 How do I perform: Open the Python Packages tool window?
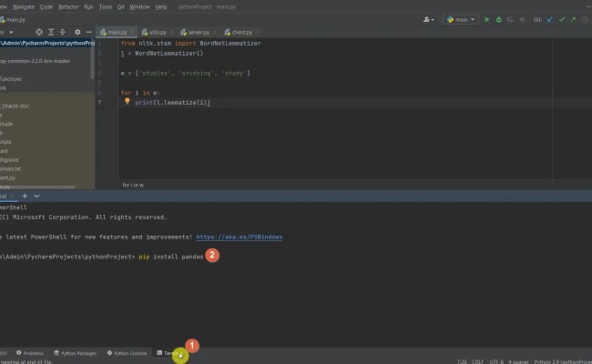(x=75, y=353)
